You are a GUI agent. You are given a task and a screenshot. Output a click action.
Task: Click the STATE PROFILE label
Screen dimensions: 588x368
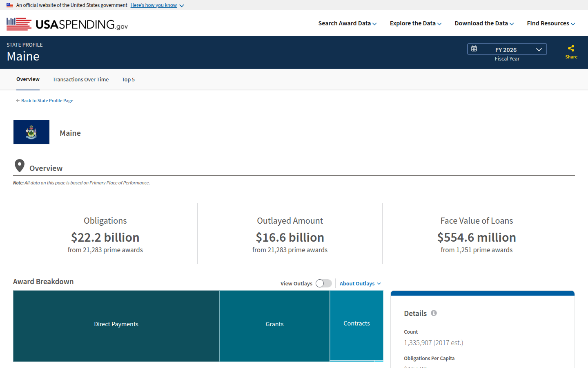(x=24, y=45)
